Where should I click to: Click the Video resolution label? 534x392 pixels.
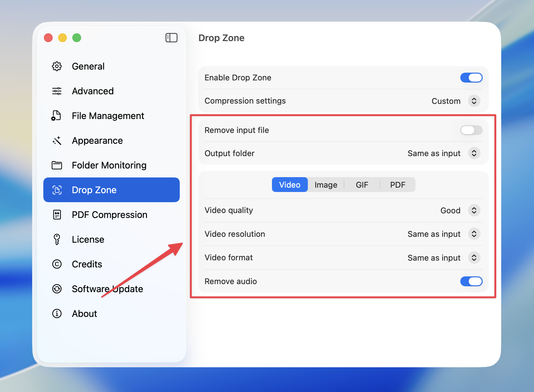click(x=235, y=234)
